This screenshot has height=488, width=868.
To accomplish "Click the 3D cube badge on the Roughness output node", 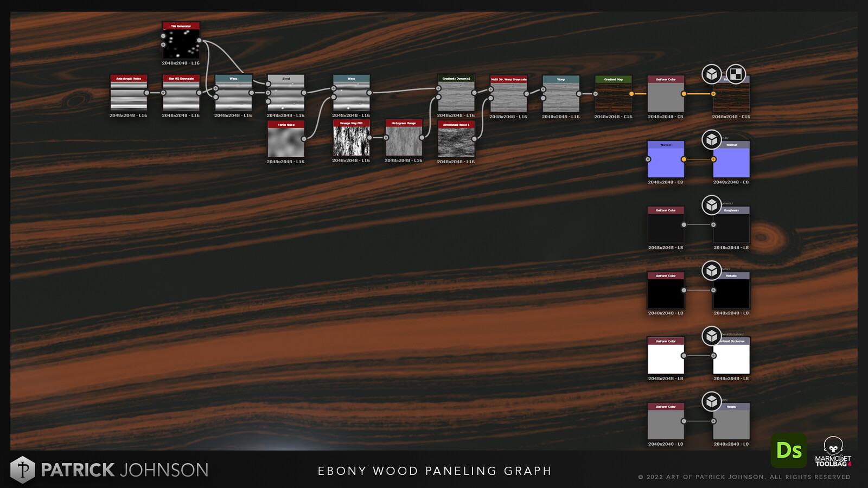I will coord(711,205).
